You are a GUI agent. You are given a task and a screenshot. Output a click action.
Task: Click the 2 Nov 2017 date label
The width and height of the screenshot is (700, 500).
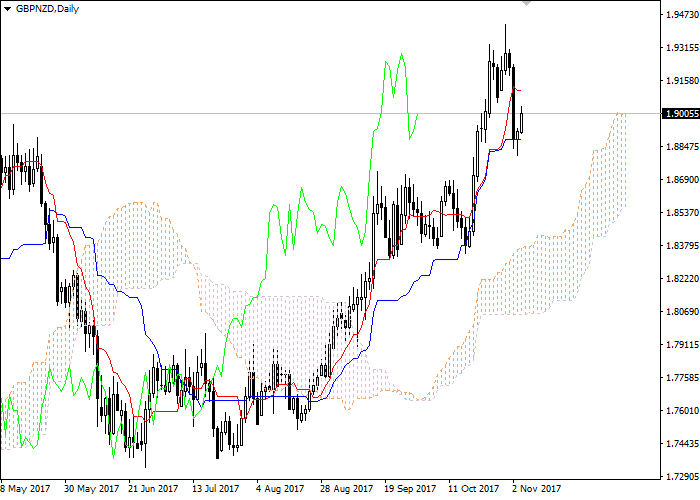537,489
